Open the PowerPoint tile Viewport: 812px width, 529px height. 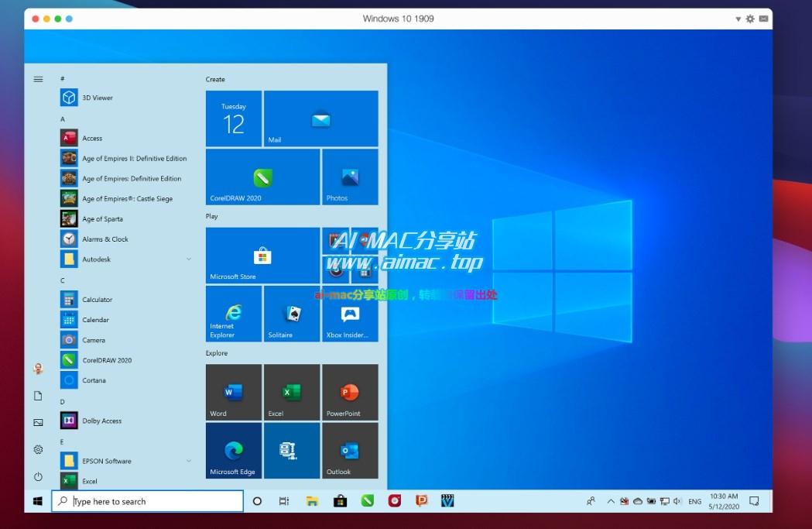pyautogui.click(x=350, y=392)
